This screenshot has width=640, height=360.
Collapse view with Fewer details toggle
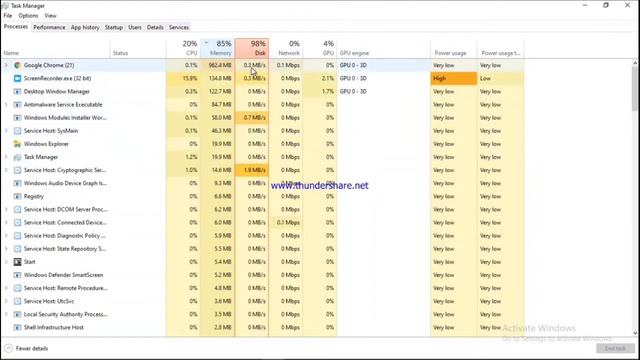pyautogui.click(x=27, y=349)
